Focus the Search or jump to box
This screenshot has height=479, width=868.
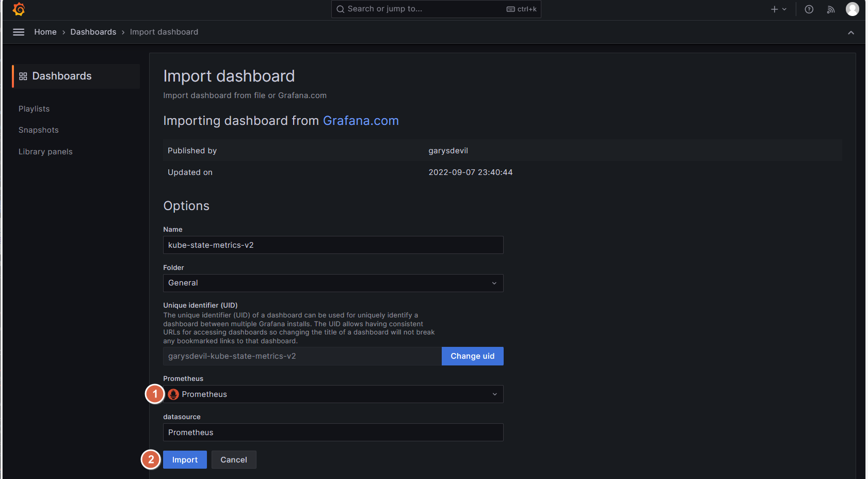pos(436,9)
